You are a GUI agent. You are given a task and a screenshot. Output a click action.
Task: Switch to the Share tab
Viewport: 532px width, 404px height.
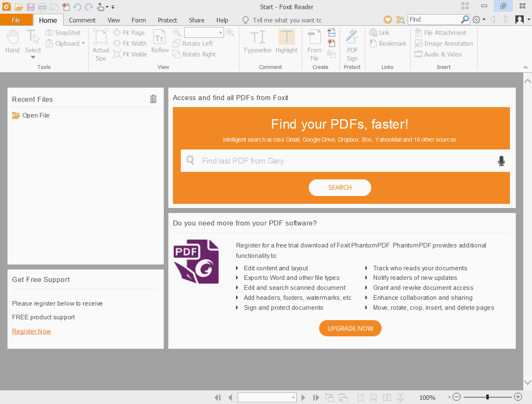tap(197, 20)
